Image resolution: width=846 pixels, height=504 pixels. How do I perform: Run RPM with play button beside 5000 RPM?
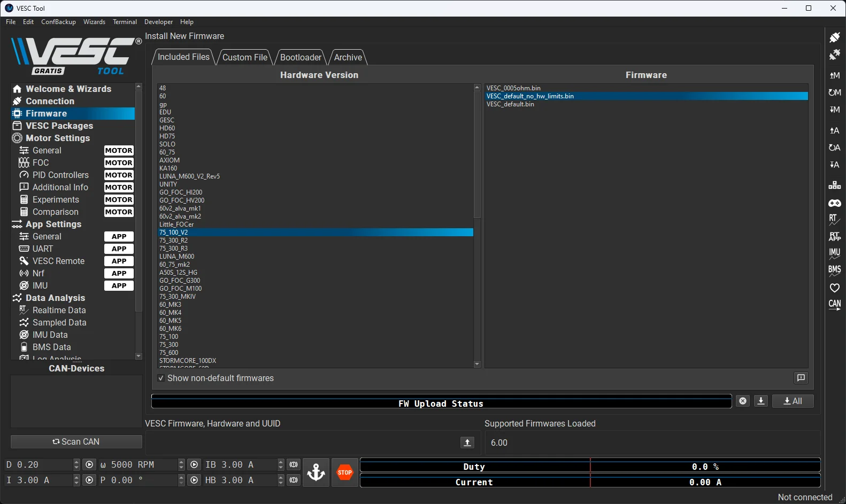(x=194, y=465)
